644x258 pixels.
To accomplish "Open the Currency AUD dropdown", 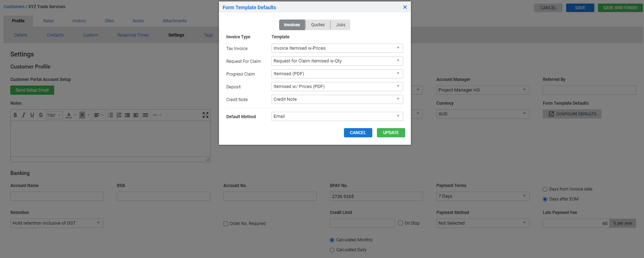I will click(x=483, y=114).
